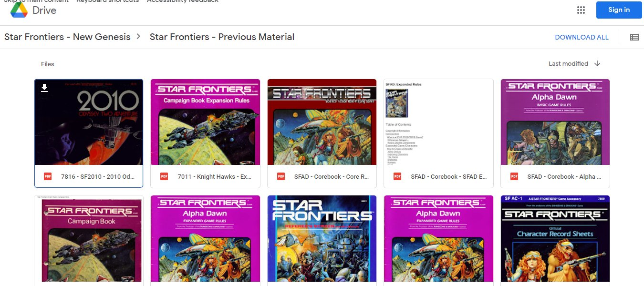Click PDF icon beside SFAD - Corebook - SFAD E
Viewport: 644px width, 286px height.
click(397, 176)
